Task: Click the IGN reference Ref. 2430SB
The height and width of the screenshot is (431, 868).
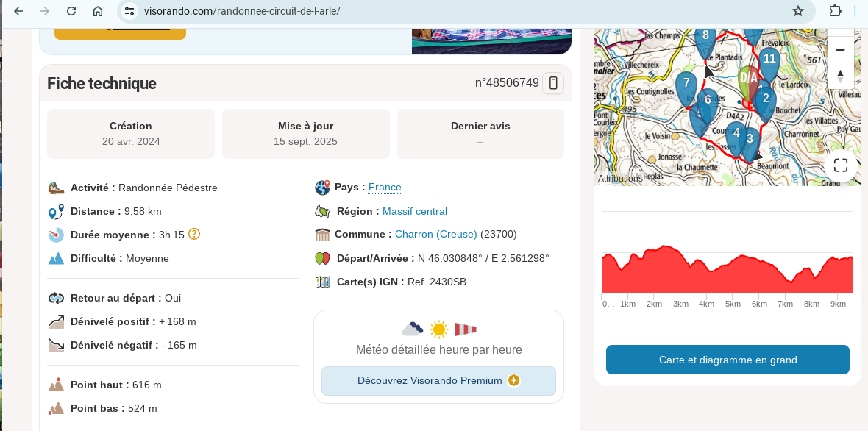Action: point(437,282)
